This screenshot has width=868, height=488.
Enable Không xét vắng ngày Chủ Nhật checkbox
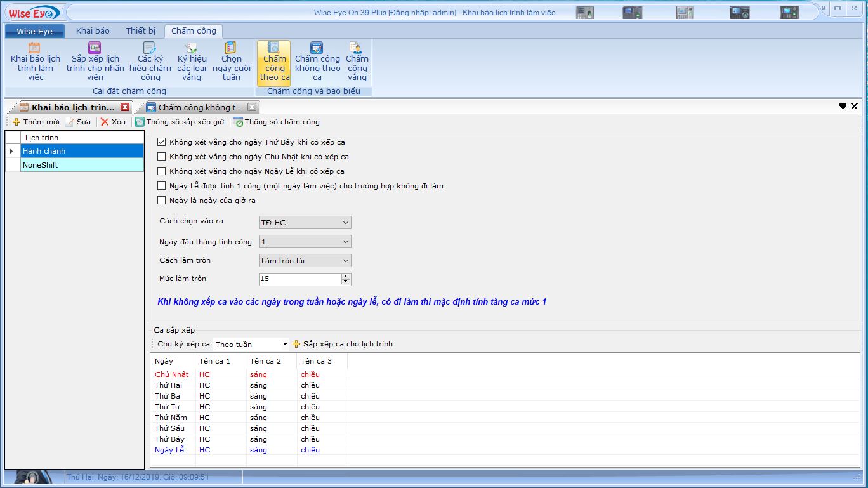click(x=162, y=157)
